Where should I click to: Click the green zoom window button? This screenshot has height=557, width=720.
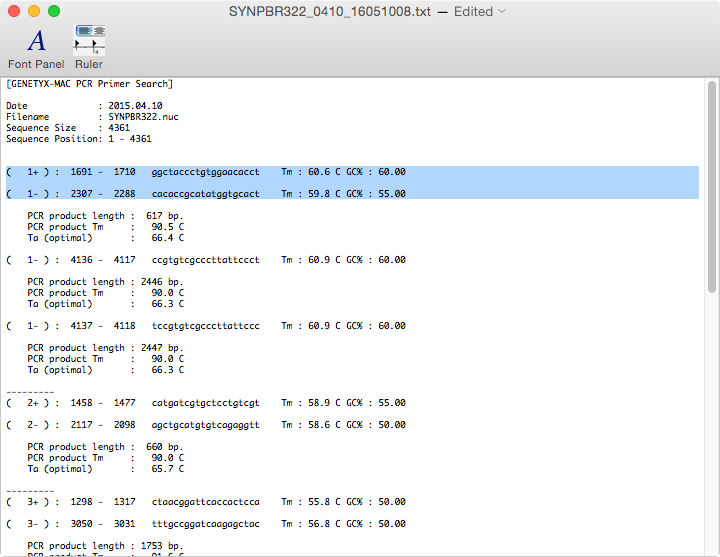(54, 11)
